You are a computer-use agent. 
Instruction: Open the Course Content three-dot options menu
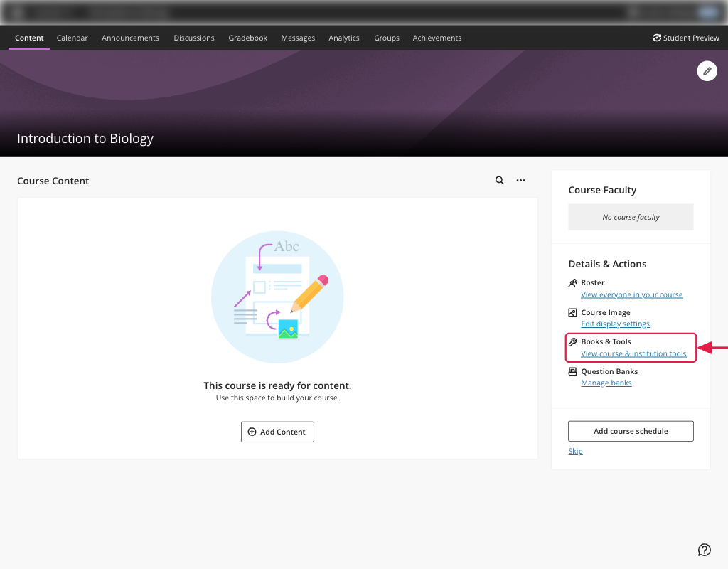[x=520, y=180]
